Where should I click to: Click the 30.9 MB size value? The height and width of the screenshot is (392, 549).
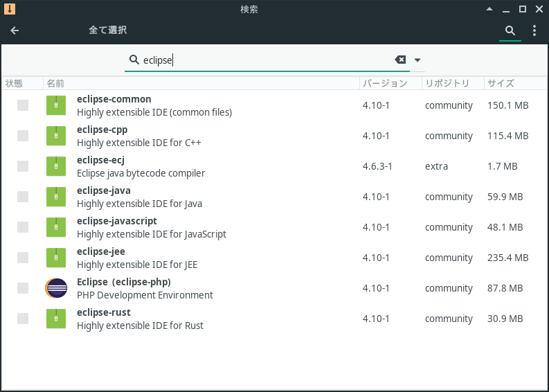coord(505,319)
